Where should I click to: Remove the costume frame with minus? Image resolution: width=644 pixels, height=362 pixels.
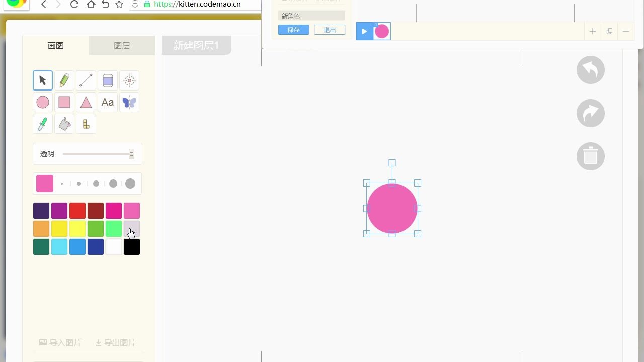coord(626,31)
